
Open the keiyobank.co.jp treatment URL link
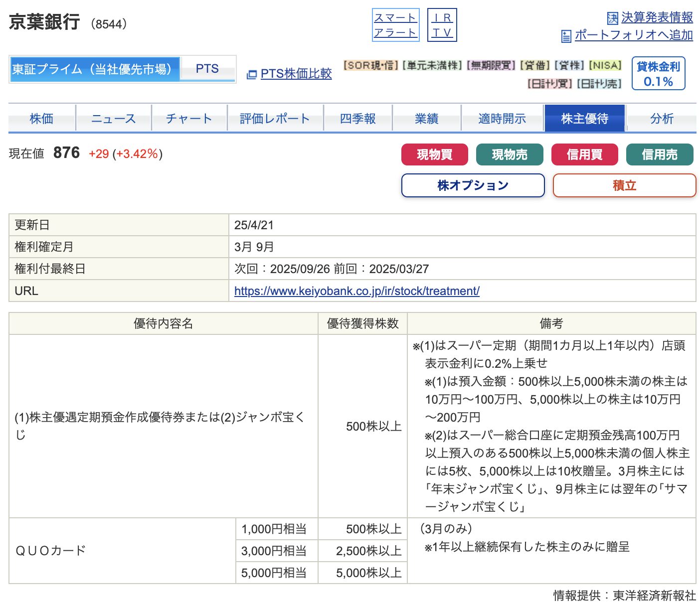[x=357, y=291]
